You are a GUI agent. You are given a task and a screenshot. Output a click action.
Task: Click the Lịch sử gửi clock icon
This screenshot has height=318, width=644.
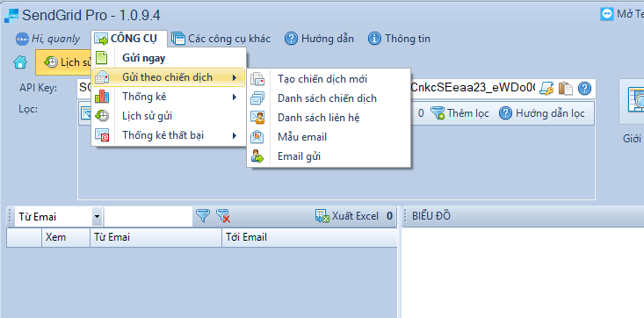[x=102, y=116]
